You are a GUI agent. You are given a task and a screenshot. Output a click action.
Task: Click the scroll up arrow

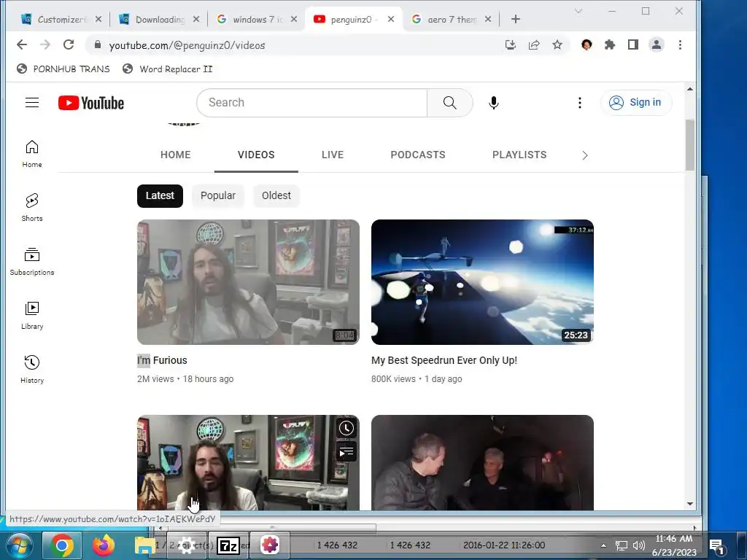point(689,89)
